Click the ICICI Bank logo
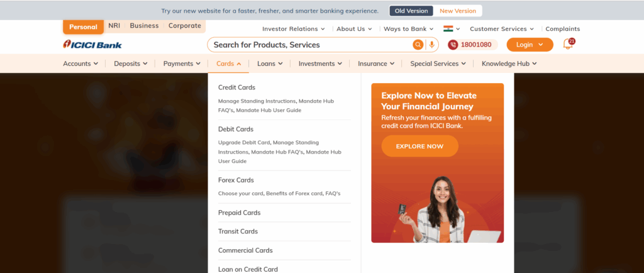This screenshot has height=273, width=644. 92,45
